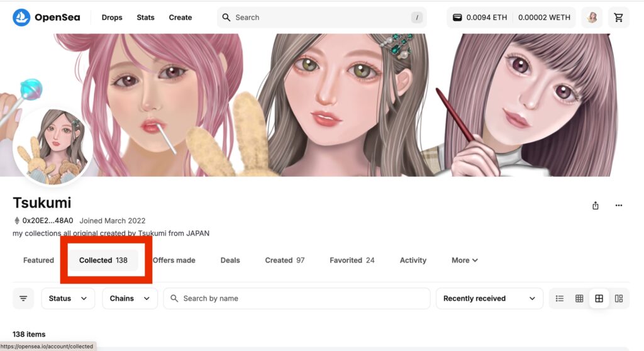The image size is (644, 351).
Task: Switch to the Featured tab
Action: coord(38,260)
